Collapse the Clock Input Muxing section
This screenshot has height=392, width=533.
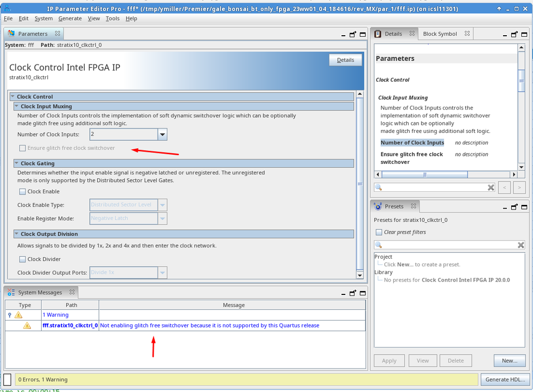pos(17,106)
